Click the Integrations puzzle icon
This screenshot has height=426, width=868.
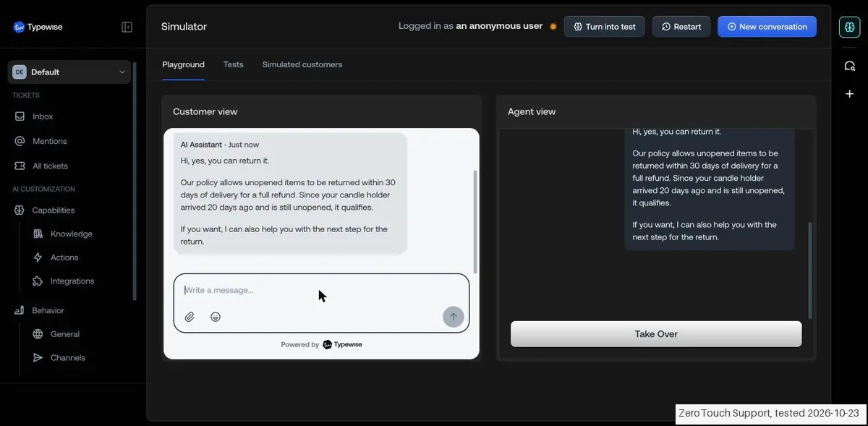click(x=38, y=281)
